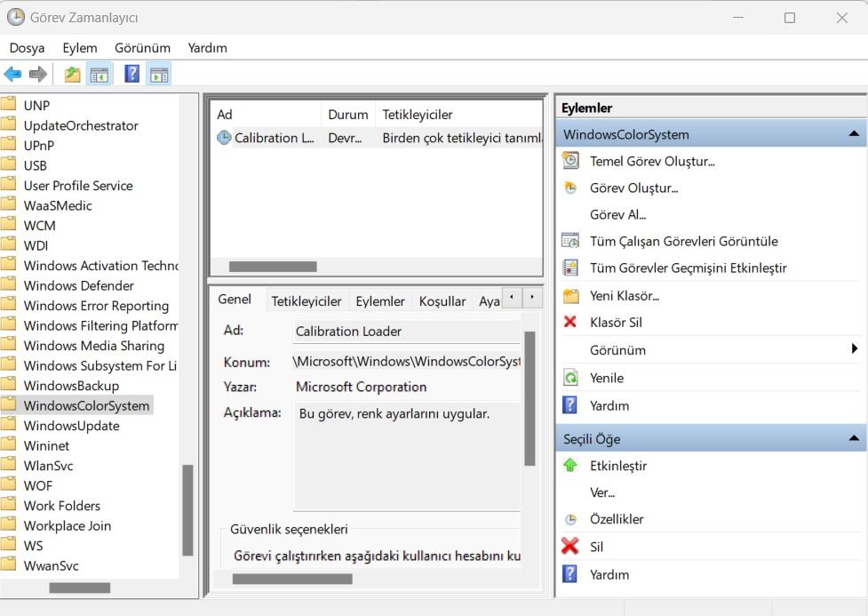Click the toolbar help question mark icon

tap(131, 74)
